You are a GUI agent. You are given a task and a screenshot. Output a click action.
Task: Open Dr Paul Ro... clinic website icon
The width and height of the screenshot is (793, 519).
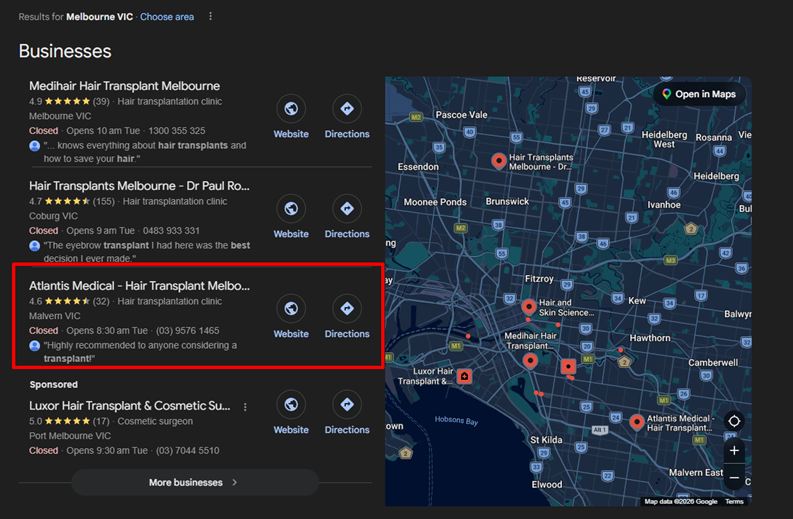(291, 209)
